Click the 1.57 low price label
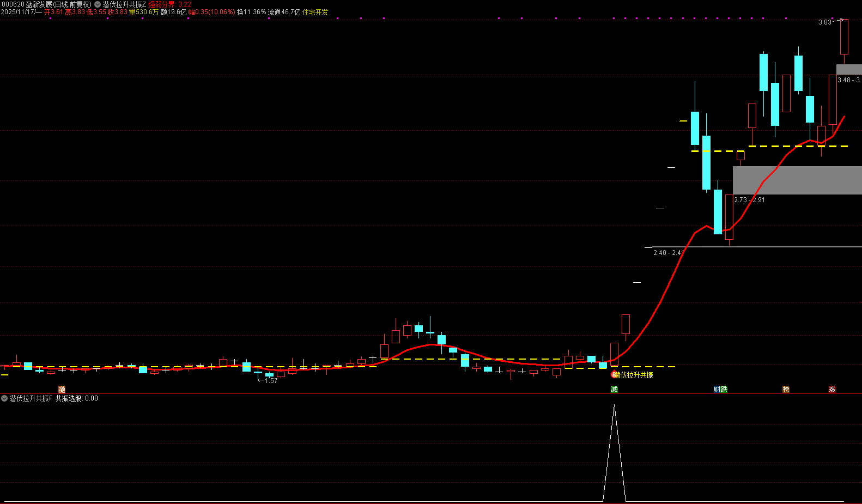The width and height of the screenshot is (862, 504). (x=271, y=381)
